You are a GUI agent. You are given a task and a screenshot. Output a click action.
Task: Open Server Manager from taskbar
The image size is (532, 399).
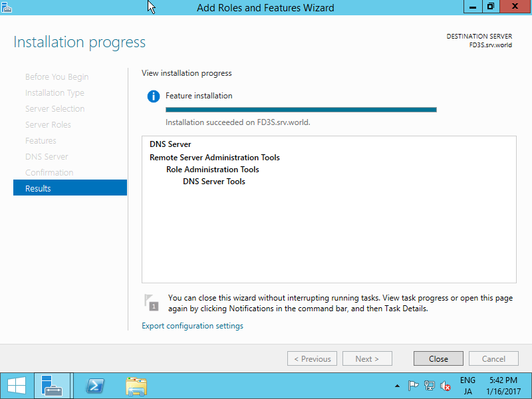[x=52, y=386]
